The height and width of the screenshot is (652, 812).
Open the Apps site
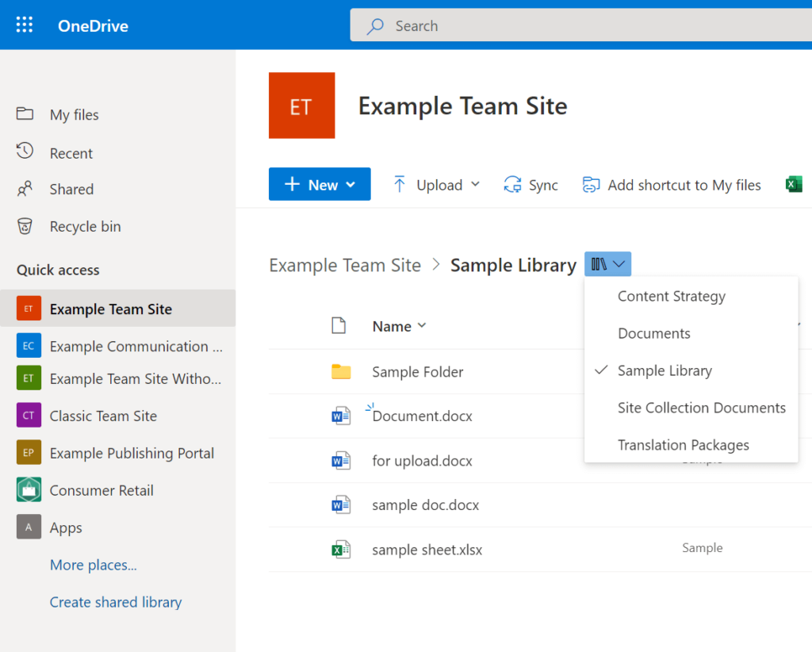[x=66, y=527]
